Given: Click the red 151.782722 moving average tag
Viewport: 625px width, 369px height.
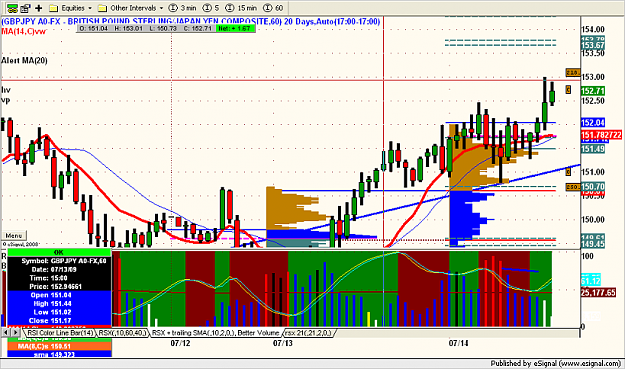Looking at the screenshot, I should point(601,135).
